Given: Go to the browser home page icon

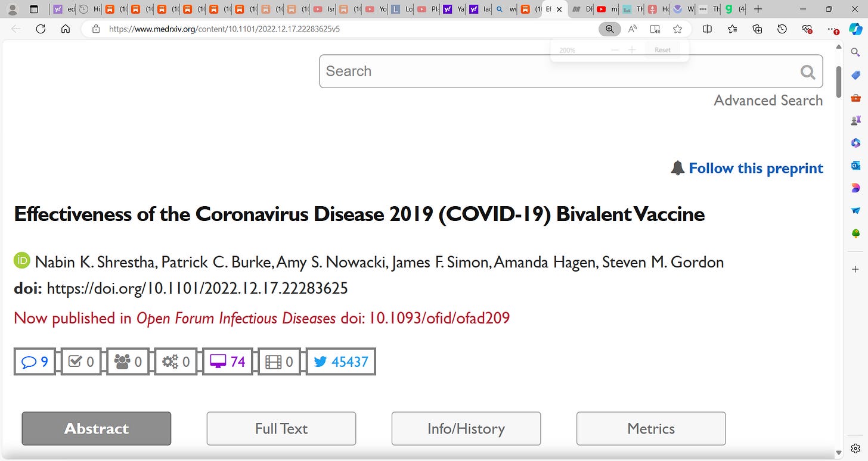Looking at the screenshot, I should tap(66, 29).
